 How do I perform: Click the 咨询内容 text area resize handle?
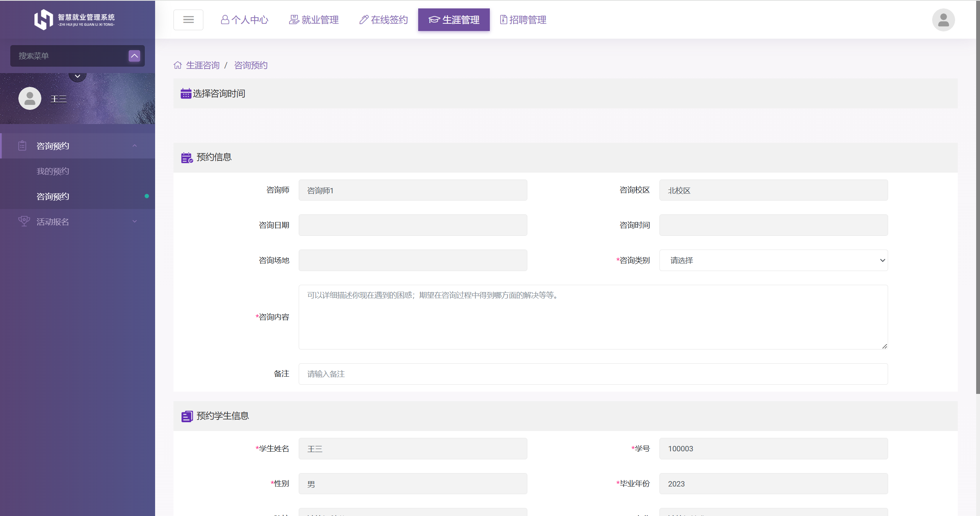click(x=884, y=346)
